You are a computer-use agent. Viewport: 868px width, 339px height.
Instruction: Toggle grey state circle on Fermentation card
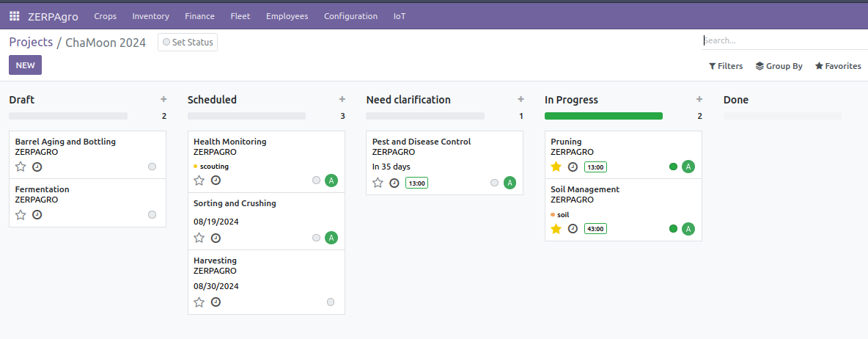point(152,214)
